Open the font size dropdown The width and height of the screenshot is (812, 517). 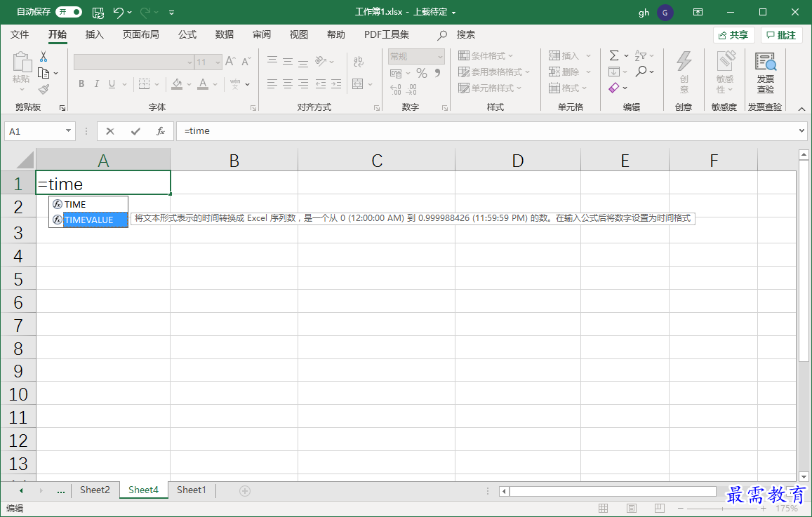point(218,62)
